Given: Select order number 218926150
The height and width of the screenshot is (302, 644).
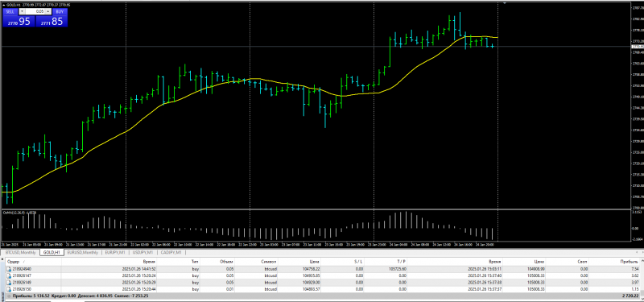Looking at the screenshot, I should (x=23, y=289).
